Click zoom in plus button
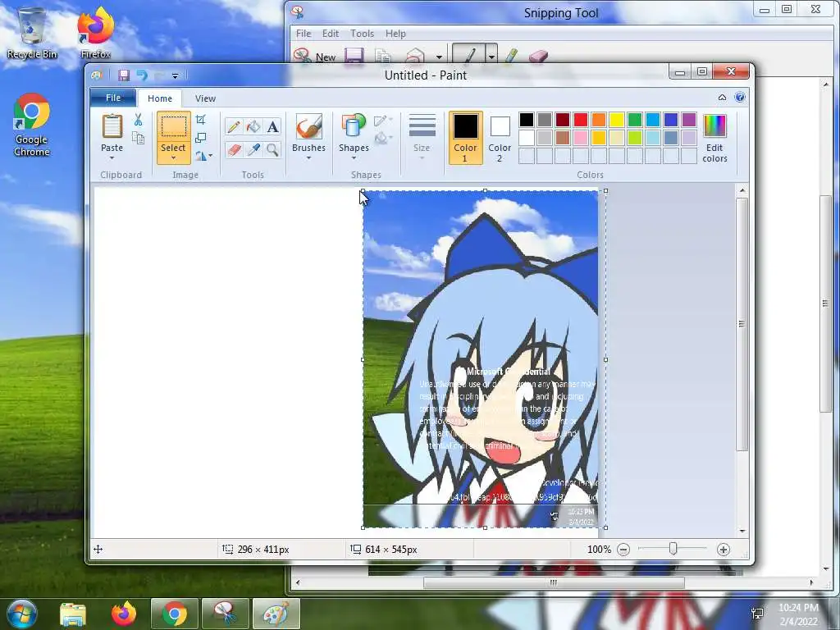The image size is (840, 630). tap(724, 550)
